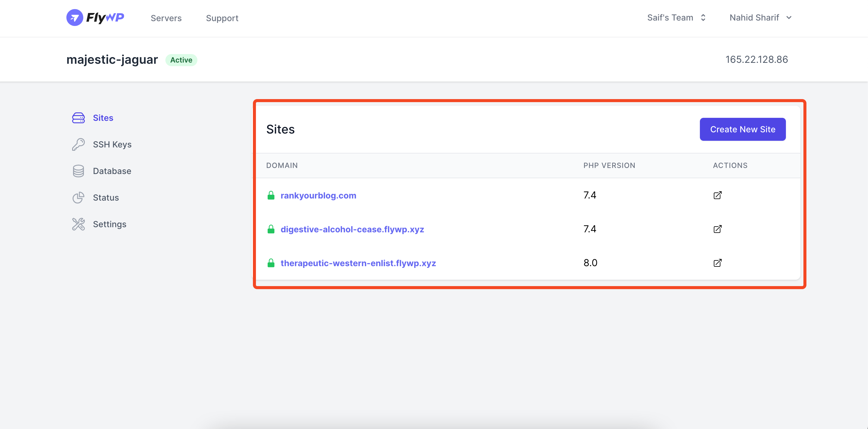Viewport: 868px width, 429px height.
Task: Click the Database cylinder icon
Action: coord(78,171)
